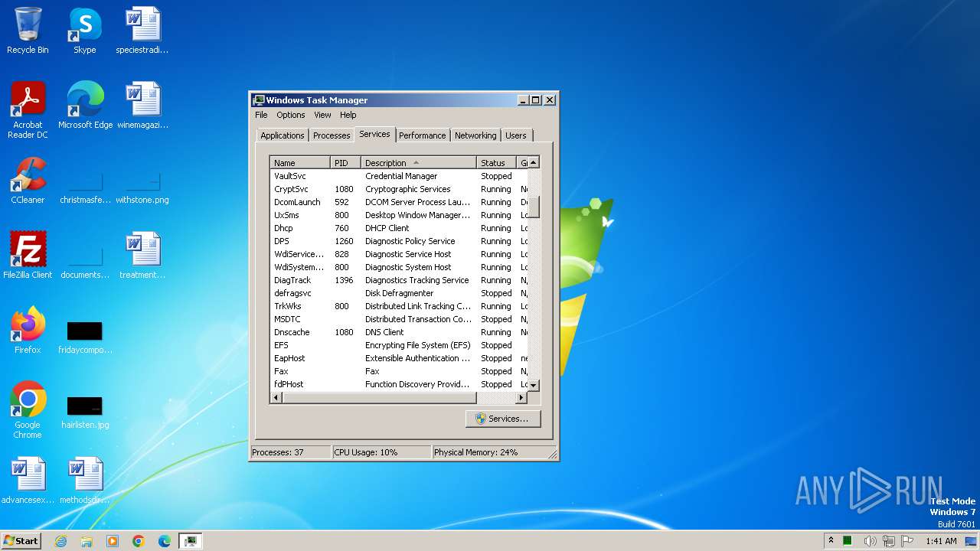Image resolution: width=980 pixels, height=551 pixels.
Task: Select the Dhcp service row
Action: tap(399, 228)
